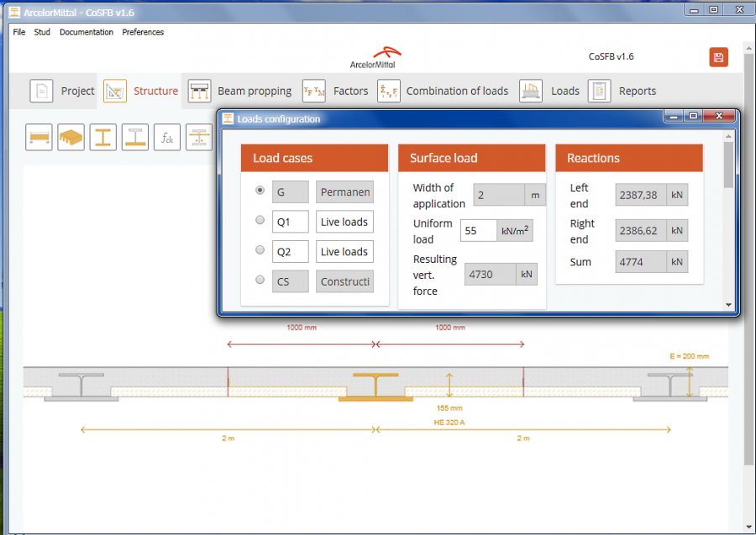
Task: Click the Sum reaction value
Action: [641, 262]
